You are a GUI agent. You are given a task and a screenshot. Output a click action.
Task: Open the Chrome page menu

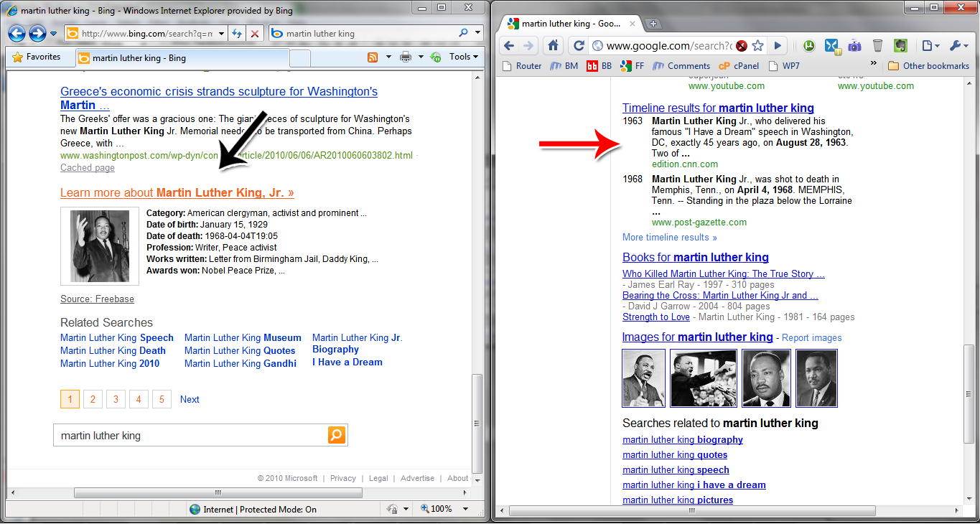click(x=930, y=46)
